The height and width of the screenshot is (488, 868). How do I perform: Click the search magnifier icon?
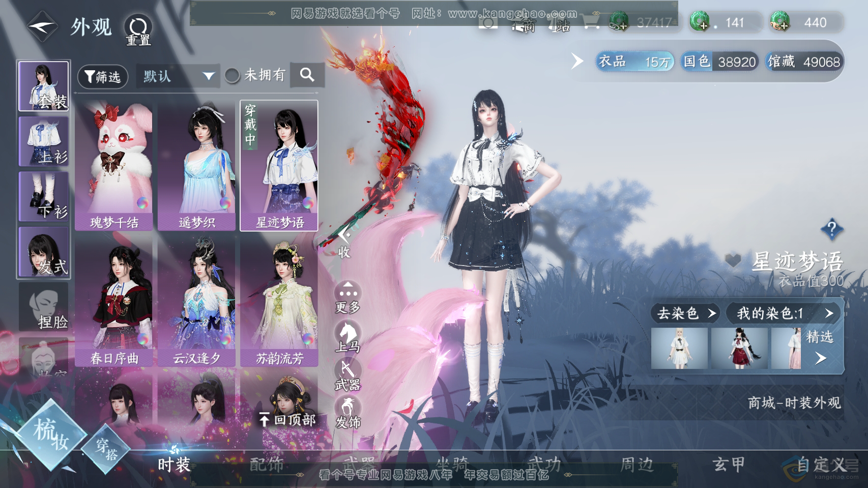[307, 75]
